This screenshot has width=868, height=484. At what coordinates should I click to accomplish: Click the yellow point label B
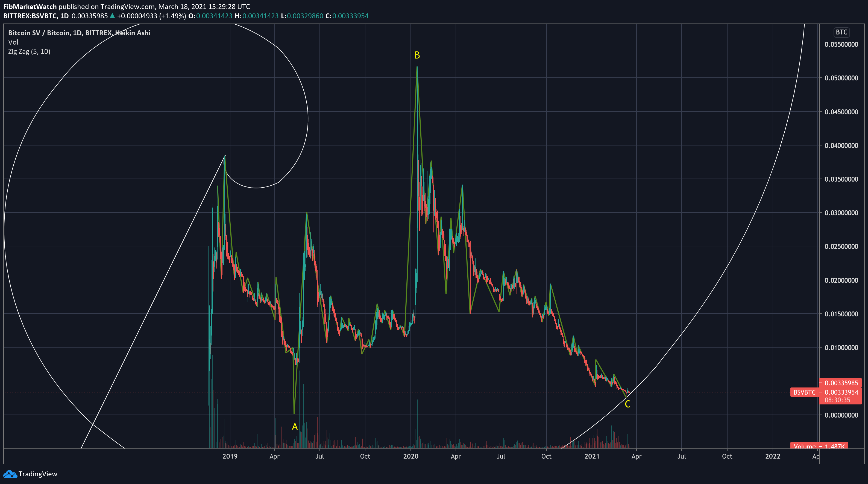(417, 55)
